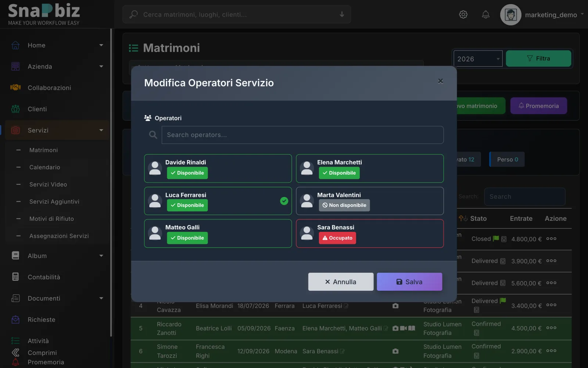Click the Collaborazioni handshake icon
Viewport: 588px width, 368px height.
click(x=15, y=88)
